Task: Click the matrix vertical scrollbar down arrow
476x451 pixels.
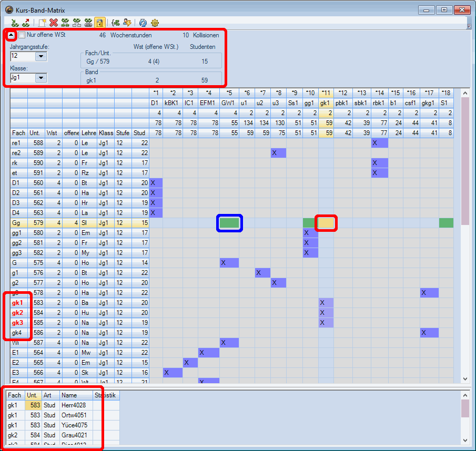Action: click(464, 379)
